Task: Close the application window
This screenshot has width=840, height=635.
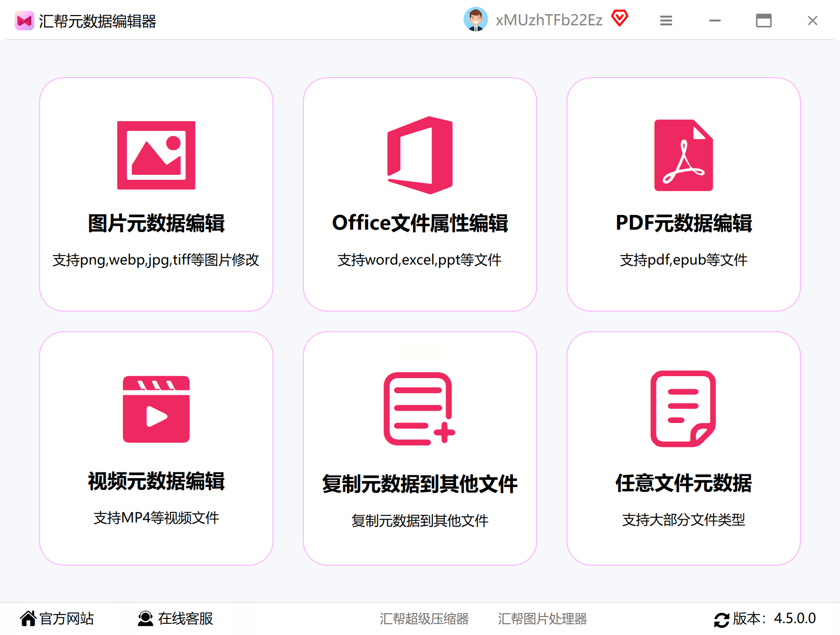Action: 813,21
